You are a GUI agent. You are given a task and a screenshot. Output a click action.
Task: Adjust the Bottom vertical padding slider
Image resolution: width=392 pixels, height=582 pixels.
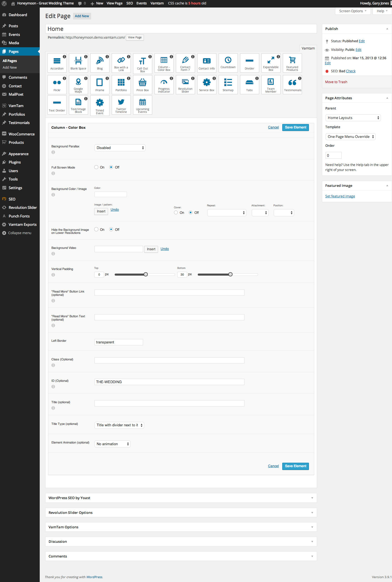(x=230, y=275)
